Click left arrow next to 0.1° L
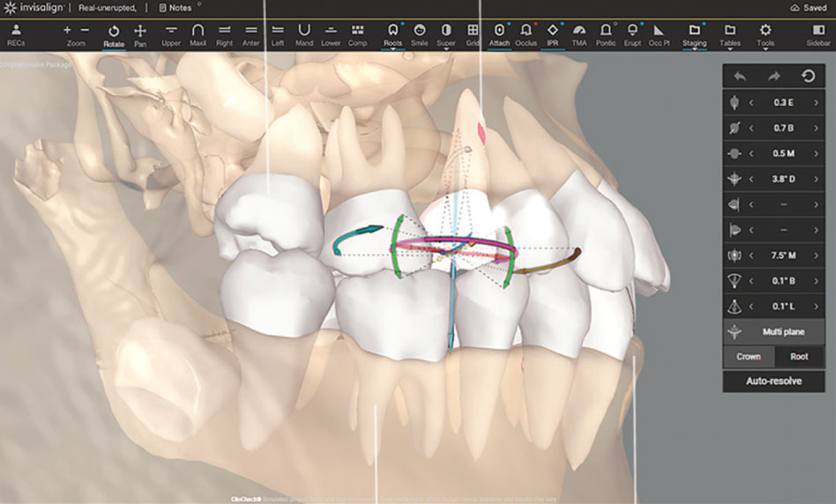 pyautogui.click(x=751, y=307)
